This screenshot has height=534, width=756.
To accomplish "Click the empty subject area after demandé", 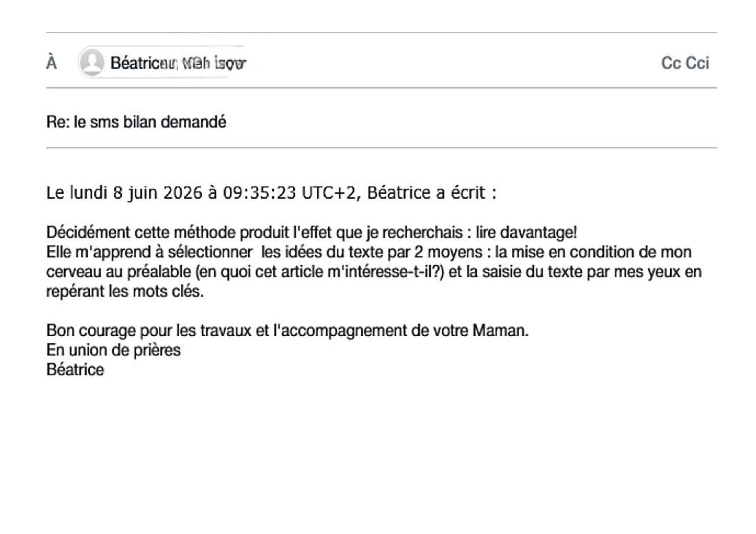I will (x=470, y=122).
